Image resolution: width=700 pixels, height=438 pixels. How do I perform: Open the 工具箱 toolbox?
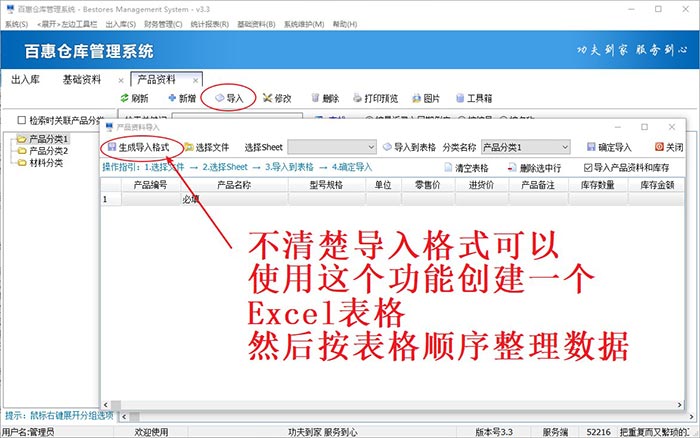(474, 98)
